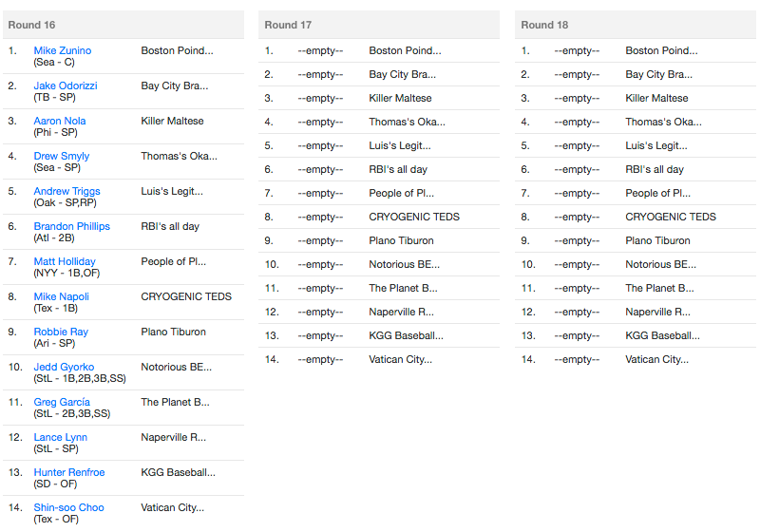Open Jedd Gyorko player link
The image size is (760, 532).
(x=64, y=367)
